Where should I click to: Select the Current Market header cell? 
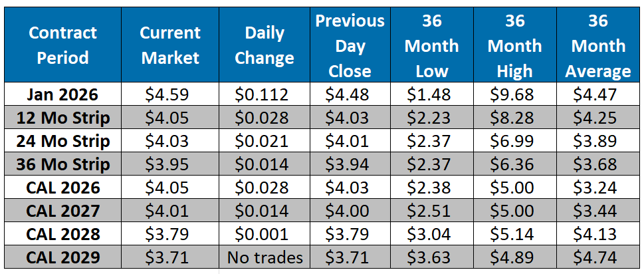(169, 45)
